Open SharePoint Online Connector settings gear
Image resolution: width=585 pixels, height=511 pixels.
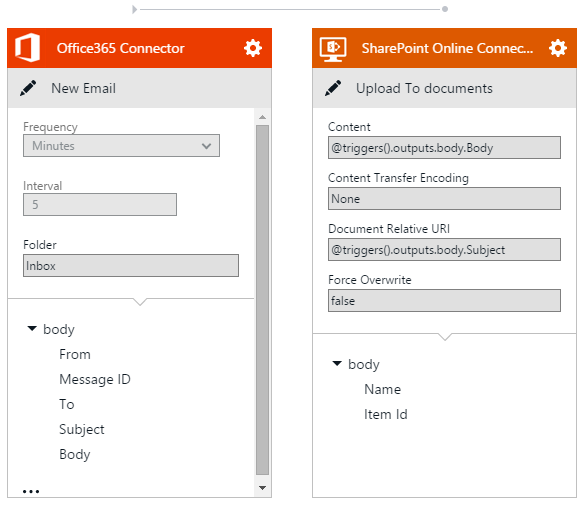(x=557, y=48)
